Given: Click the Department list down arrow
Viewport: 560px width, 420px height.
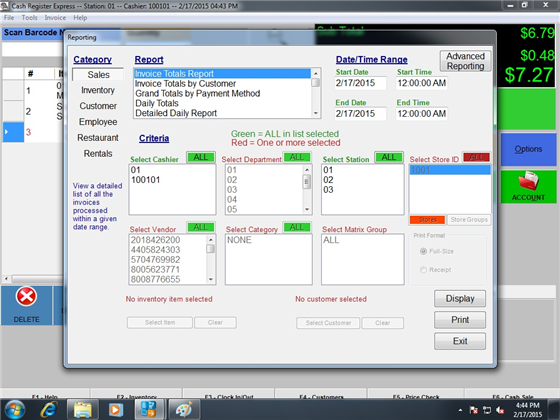Looking at the screenshot, I should [x=307, y=209].
